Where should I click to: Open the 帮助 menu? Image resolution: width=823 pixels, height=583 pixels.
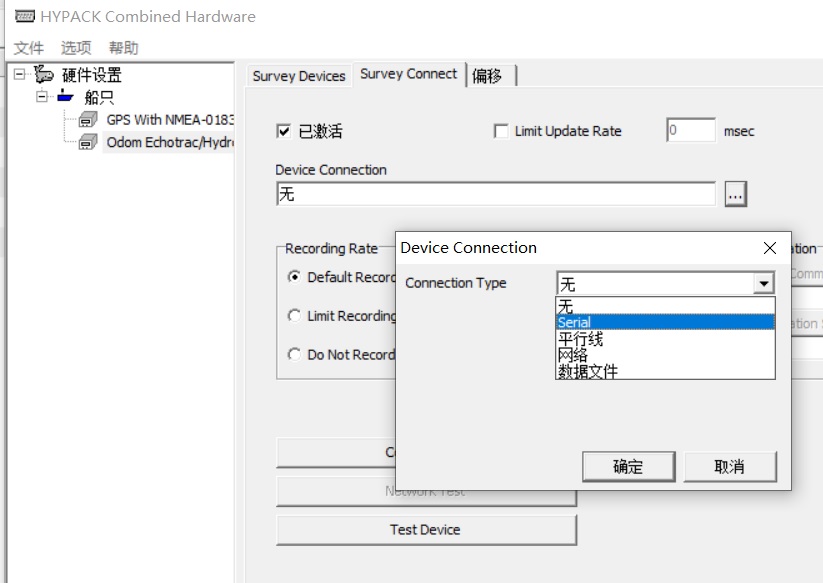click(123, 48)
